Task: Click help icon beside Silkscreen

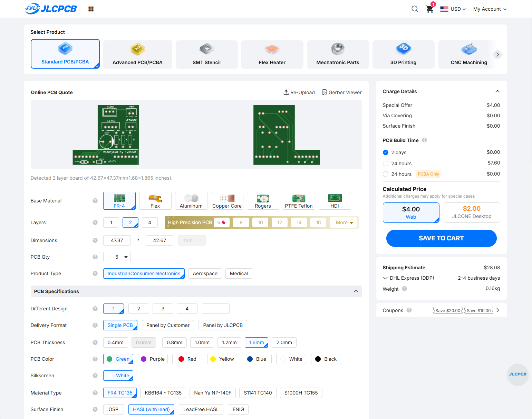Action: [95, 376]
